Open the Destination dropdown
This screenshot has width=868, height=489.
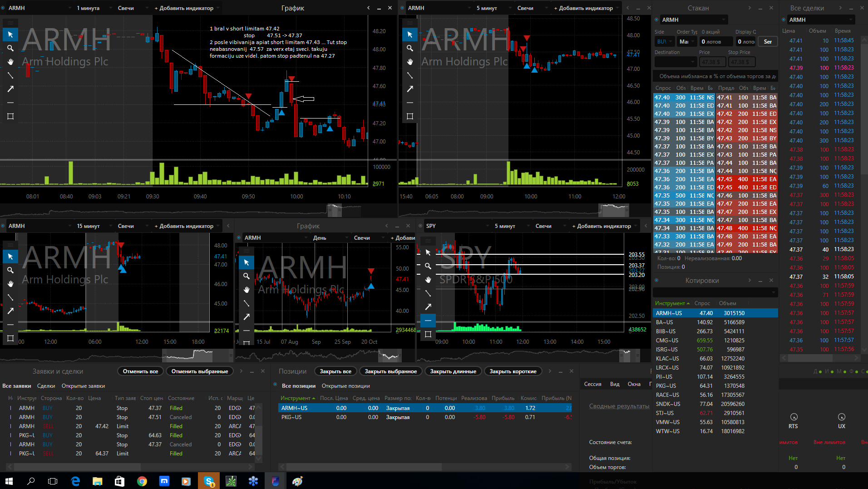coord(676,62)
